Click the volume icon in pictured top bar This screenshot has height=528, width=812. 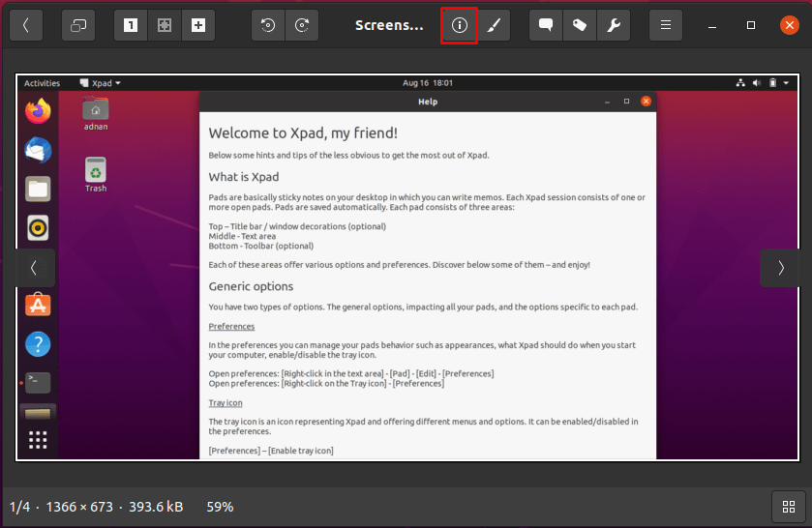click(757, 83)
